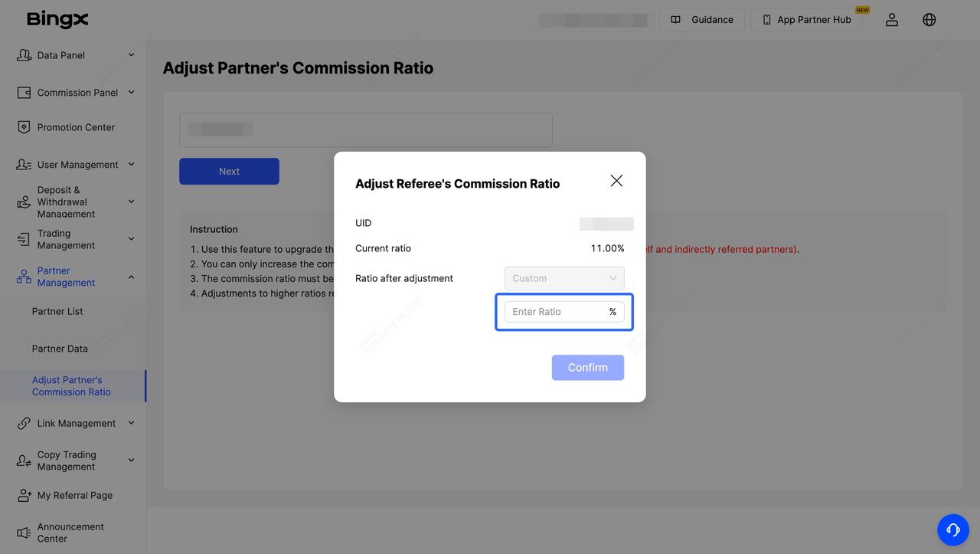Click the Link Management chain icon

click(24, 423)
